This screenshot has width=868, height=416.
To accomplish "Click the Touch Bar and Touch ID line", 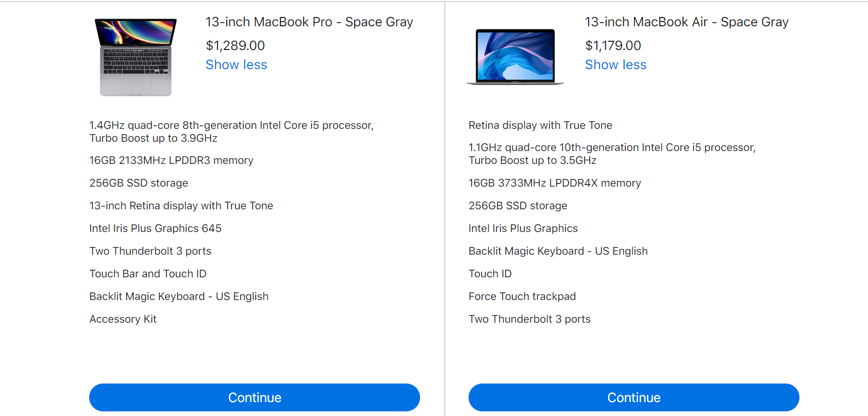I will [148, 274].
